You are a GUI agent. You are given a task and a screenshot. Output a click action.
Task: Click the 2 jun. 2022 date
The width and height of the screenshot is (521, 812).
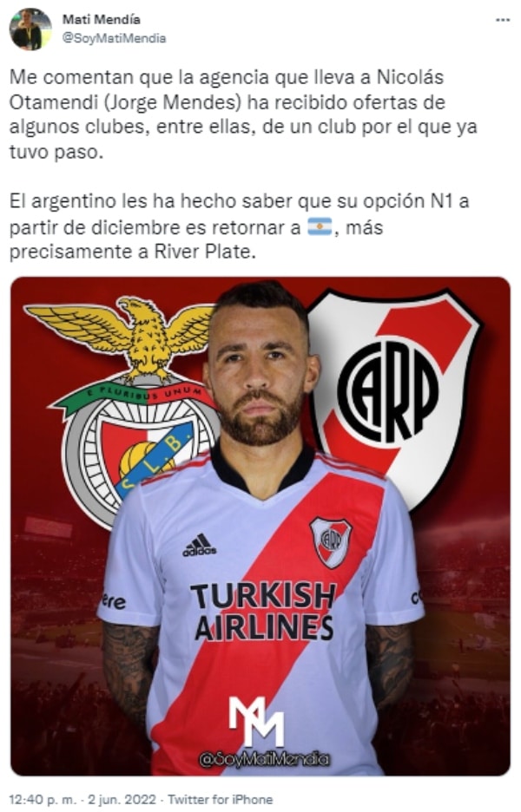[x=122, y=799]
